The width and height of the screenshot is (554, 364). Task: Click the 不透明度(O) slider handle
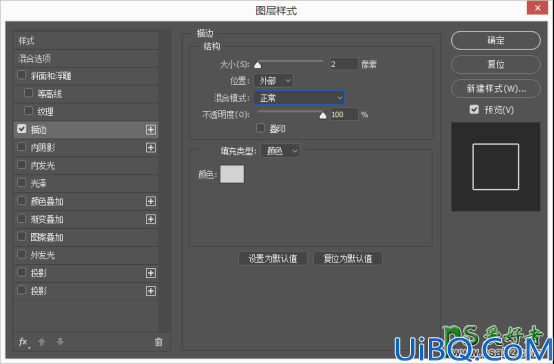point(323,115)
